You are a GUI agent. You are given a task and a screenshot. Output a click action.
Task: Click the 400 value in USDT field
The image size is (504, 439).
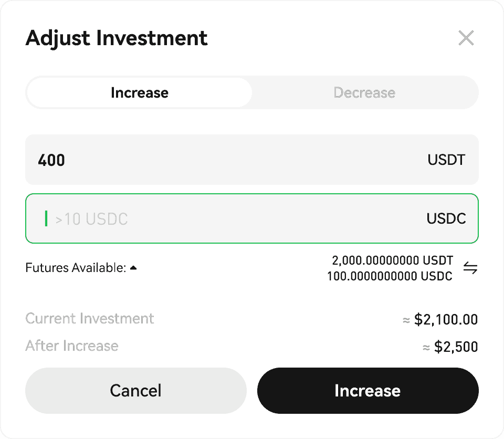[51, 160]
